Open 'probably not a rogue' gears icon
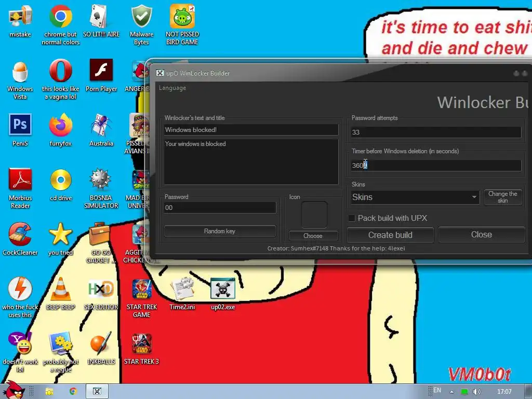This screenshot has height=399, width=532. 60,343
